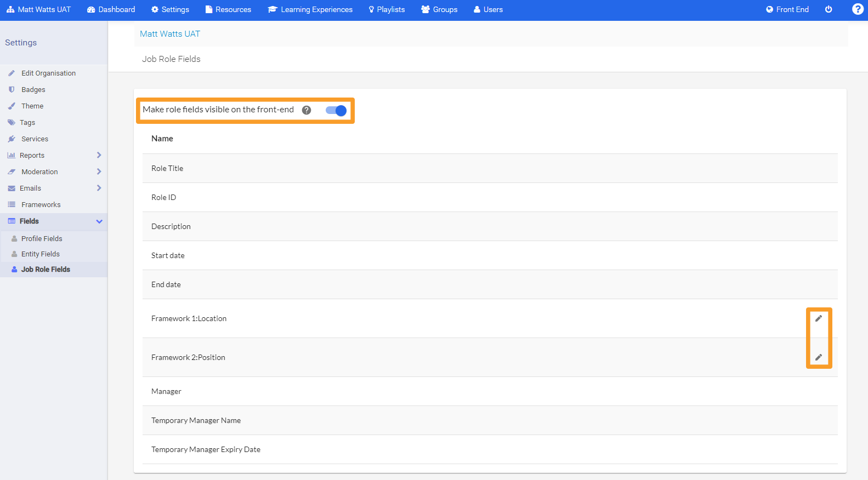Click the Job Role Fields page heading

pyautogui.click(x=171, y=59)
